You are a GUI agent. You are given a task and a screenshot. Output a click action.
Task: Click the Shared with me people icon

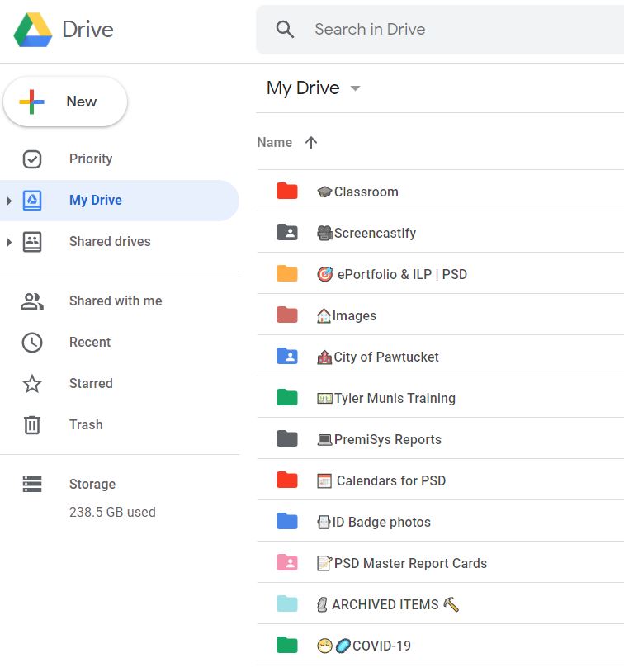[32, 301]
